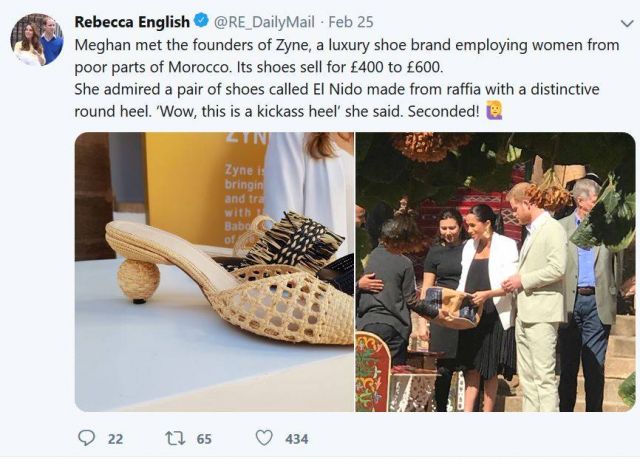
Task: Like the tweet with the heart icon
Action: click(x=264, y=438)
